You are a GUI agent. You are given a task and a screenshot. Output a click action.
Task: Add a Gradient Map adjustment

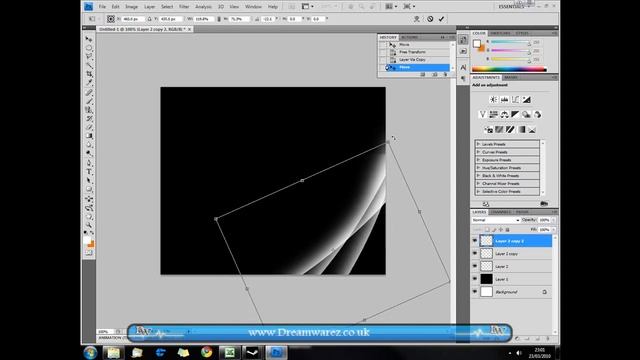pos(521,130)
